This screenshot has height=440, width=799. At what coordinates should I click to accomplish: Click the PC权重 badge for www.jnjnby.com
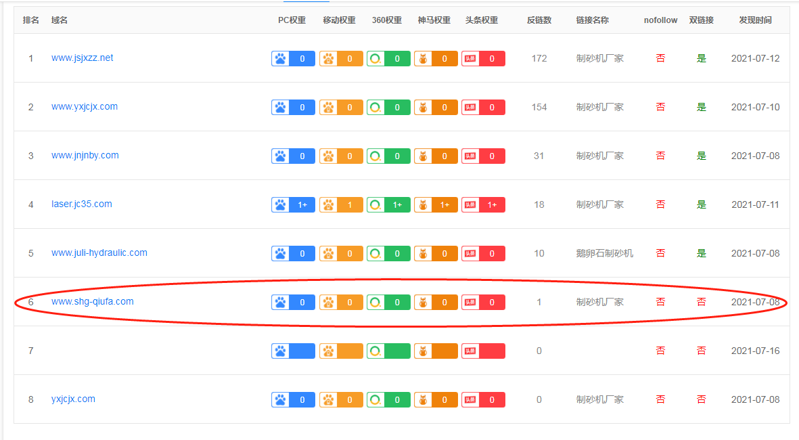point(293,156)
